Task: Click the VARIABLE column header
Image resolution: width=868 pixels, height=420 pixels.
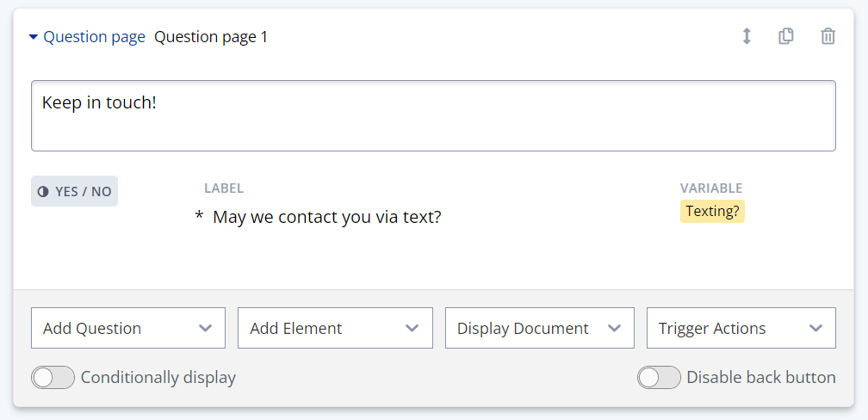Action: click(x=710, y=188)
